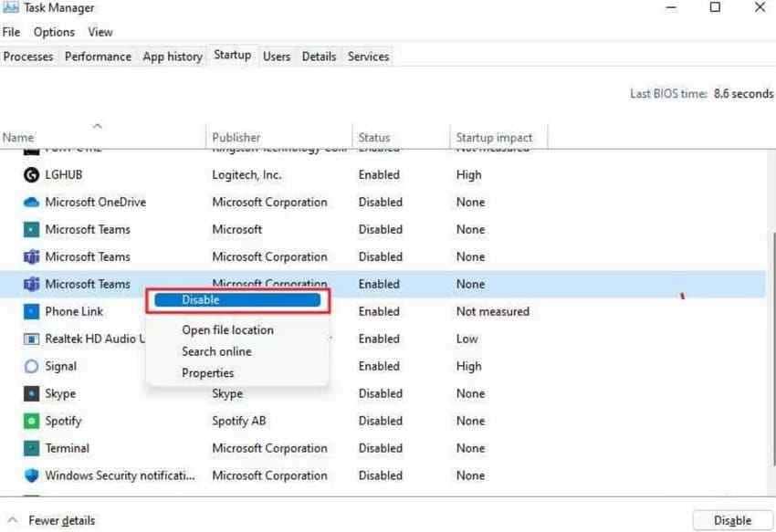This screenshot has height=532, width=776.
Task: Click Low startup impact in Realtek row
Action: 467,339
